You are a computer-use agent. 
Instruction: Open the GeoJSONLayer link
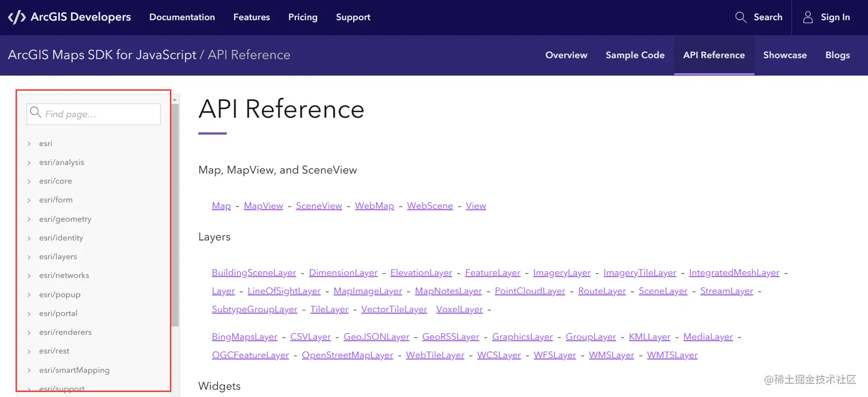pyautogui.click(x=377, y=337)
